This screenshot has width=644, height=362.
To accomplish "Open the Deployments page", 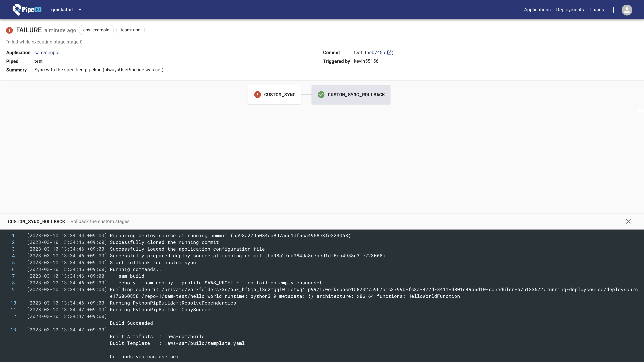I will coord(570,10).
